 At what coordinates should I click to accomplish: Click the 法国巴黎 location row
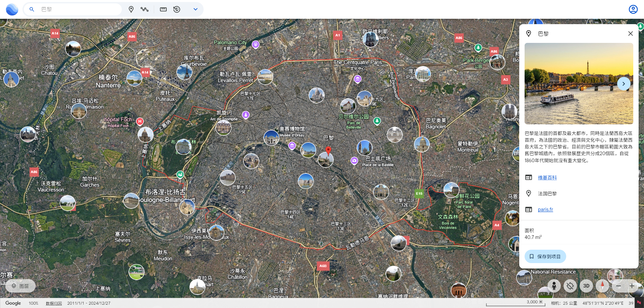click(579, 193)
